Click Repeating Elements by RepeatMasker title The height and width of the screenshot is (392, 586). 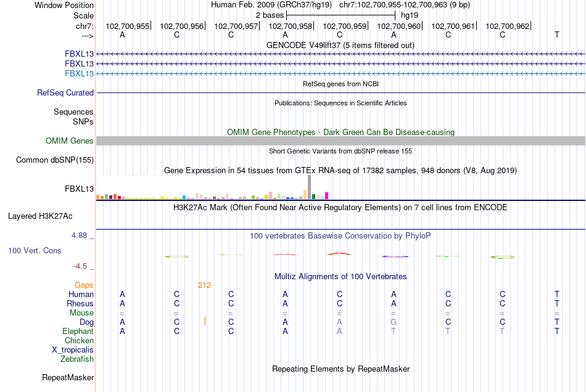click(340, 369)
